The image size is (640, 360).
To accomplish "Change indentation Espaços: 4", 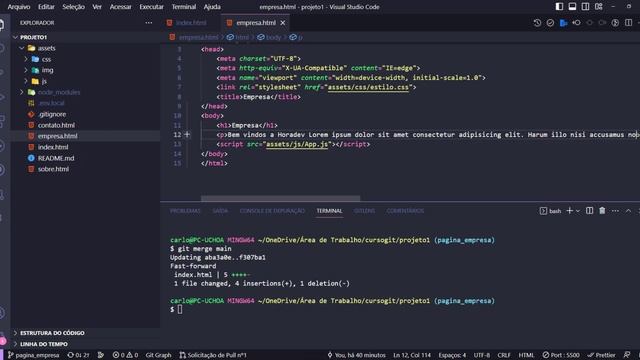I will pyautogui.click(x=452, y=355).
